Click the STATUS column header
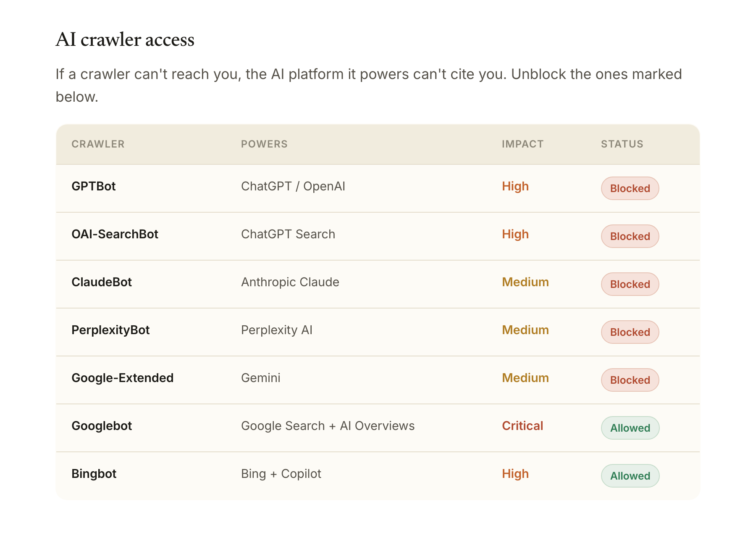Screen dimensions: 756x538 (622, 144)
